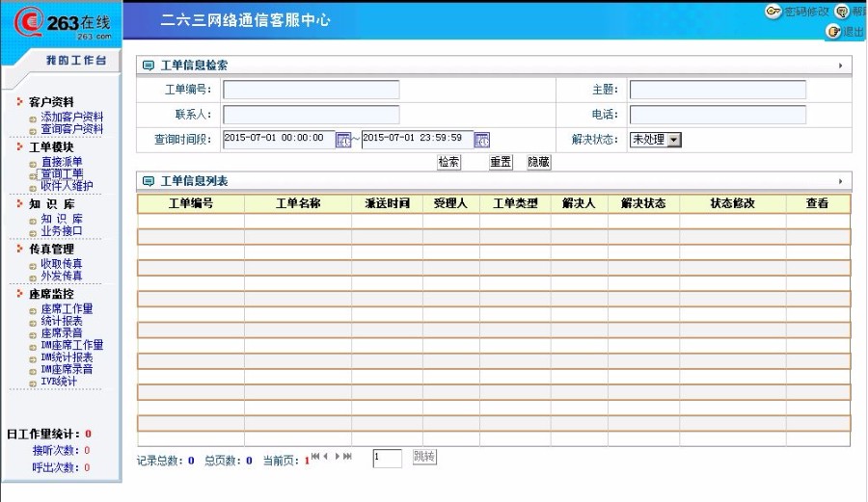Click the 派送时间 column header

[387, 203]
